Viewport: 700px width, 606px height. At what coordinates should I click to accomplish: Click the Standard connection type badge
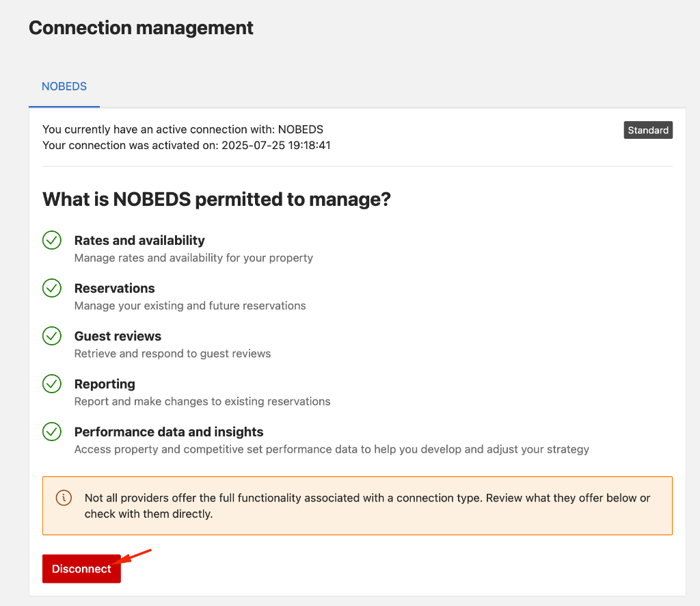point(648,130)
